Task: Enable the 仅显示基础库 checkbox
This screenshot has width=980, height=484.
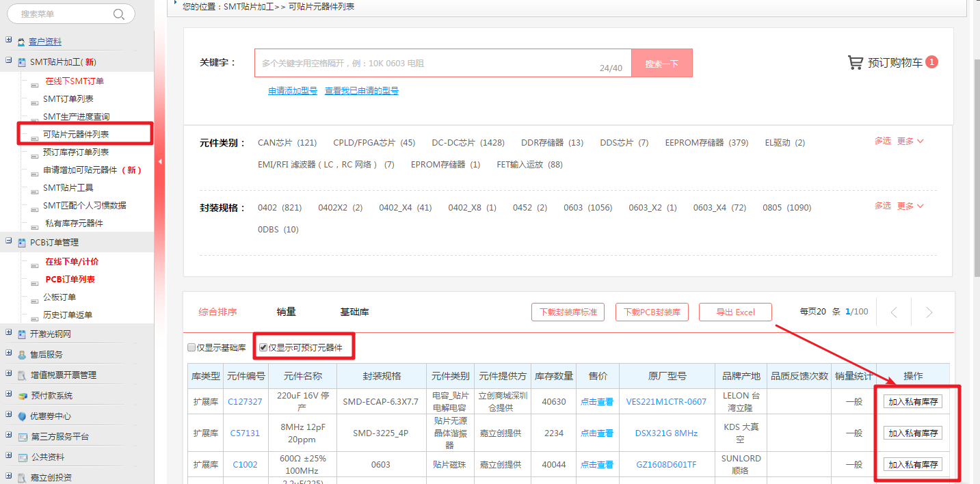Action: (192, 348)
